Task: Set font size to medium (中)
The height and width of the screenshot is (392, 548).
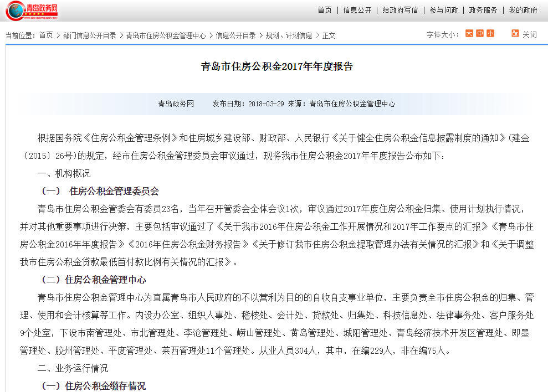Action: click(x=480, y=34)
